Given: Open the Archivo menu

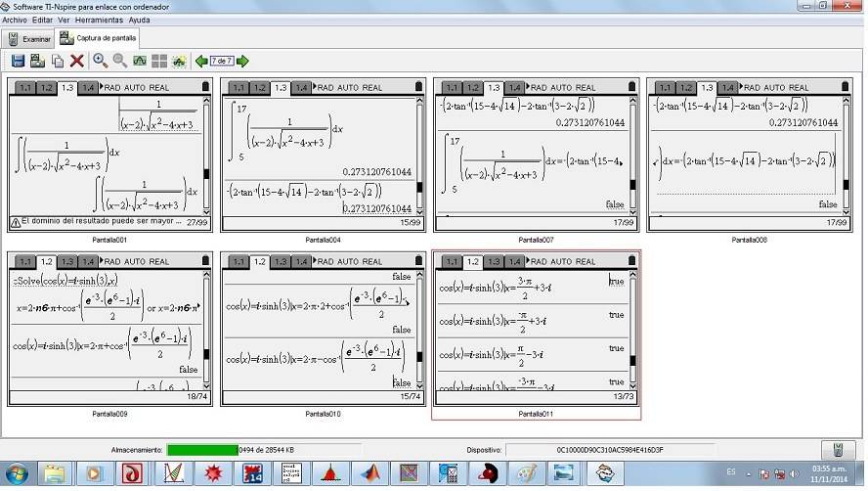Looking at the screenshot, I should pos(15,20).
